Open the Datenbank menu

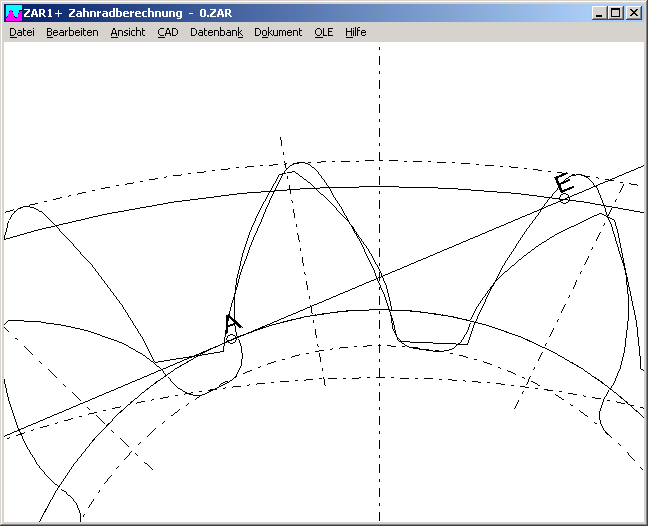(217, 32)
